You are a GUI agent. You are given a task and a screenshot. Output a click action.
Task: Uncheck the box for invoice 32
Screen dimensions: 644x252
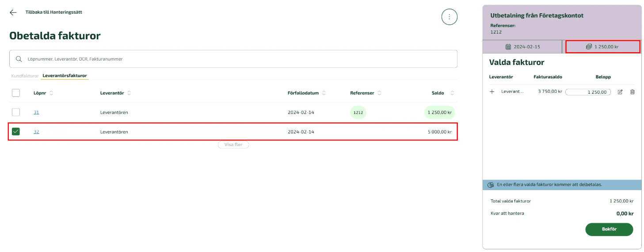pyautogui.click(x=16, y=132)
